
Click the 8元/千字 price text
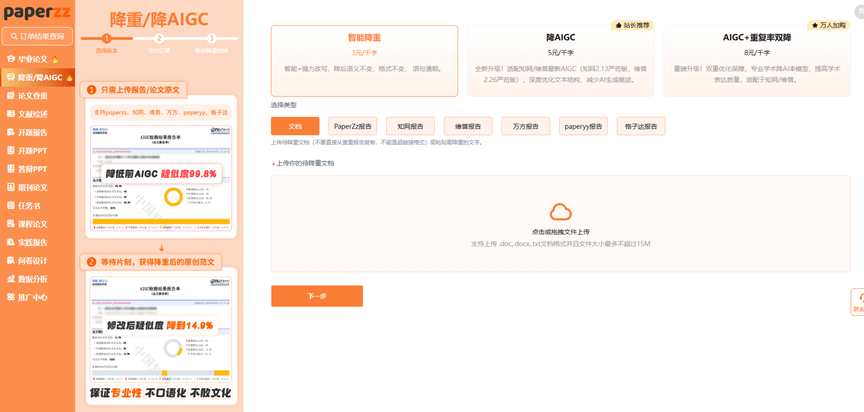pos(757,53)
